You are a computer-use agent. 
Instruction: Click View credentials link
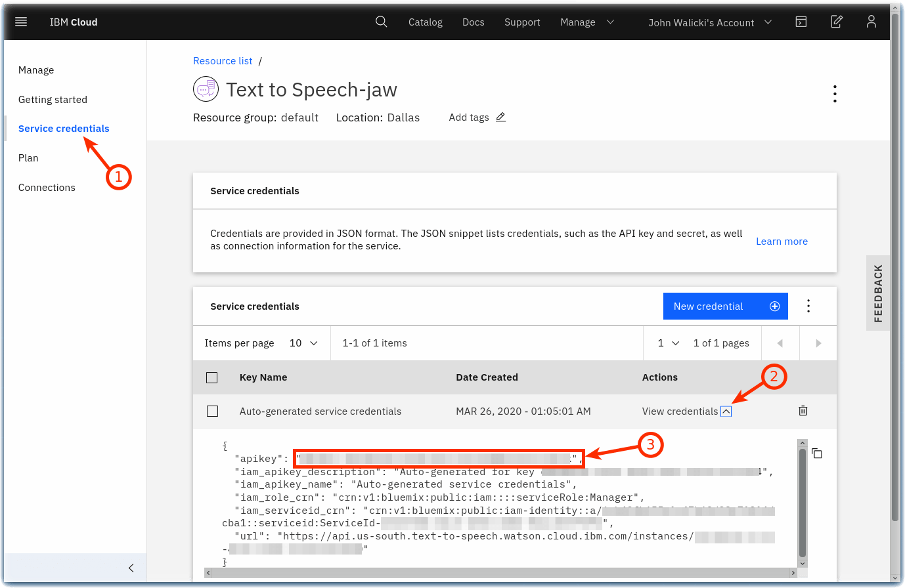(680, 411)
